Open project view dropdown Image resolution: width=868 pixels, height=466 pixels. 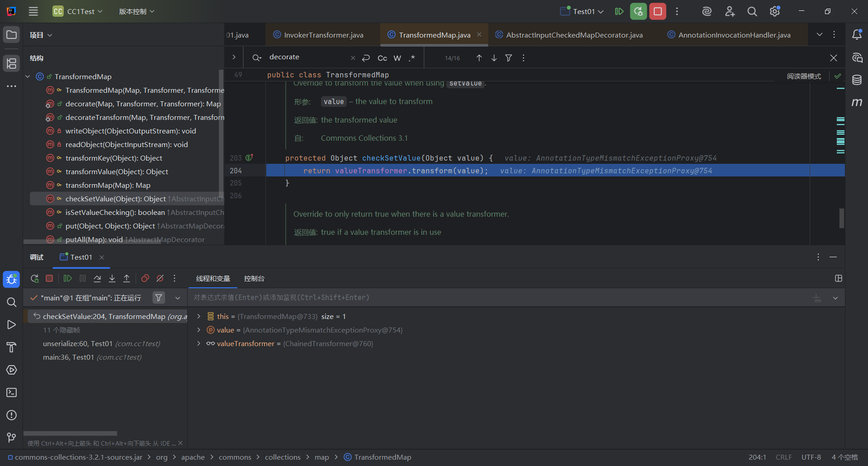(41, 35)
